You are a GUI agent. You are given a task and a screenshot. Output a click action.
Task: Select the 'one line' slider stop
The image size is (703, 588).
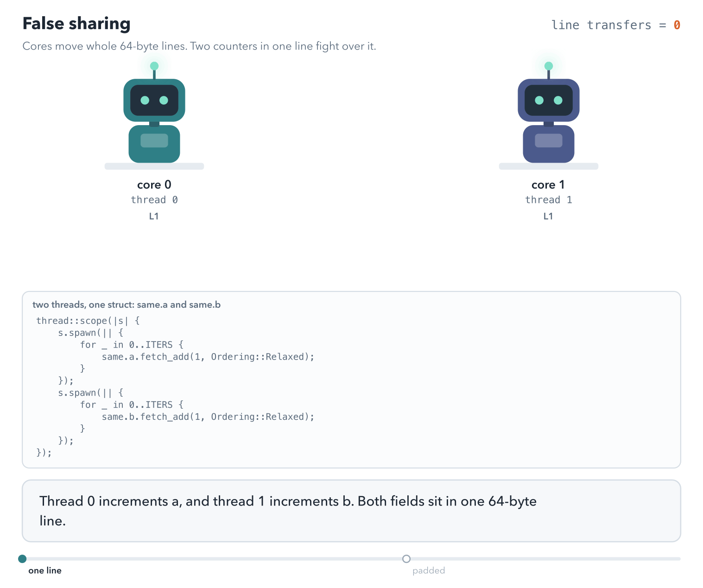[22, 559]
